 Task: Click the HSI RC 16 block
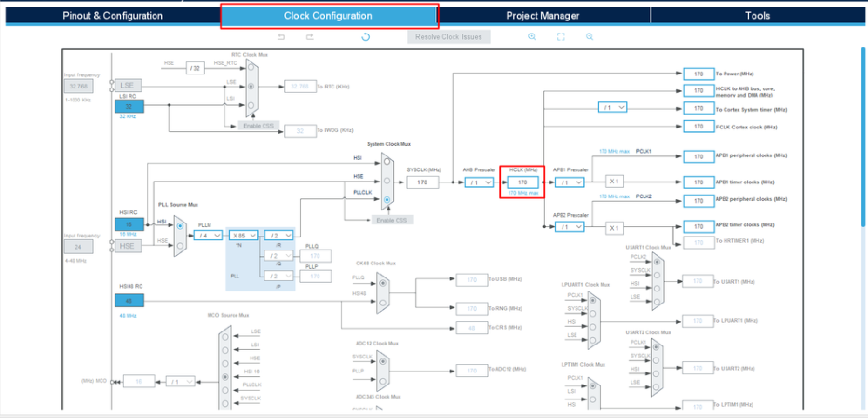pyautogui.click(x=129, y=224)
